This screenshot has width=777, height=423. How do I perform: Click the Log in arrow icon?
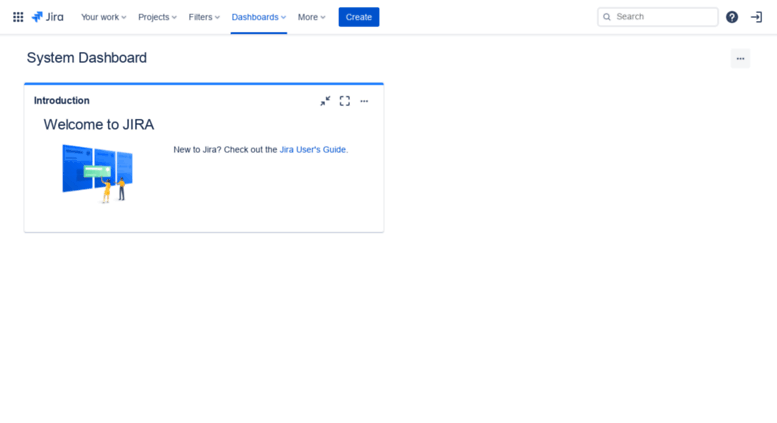click(x=756, y=17)
